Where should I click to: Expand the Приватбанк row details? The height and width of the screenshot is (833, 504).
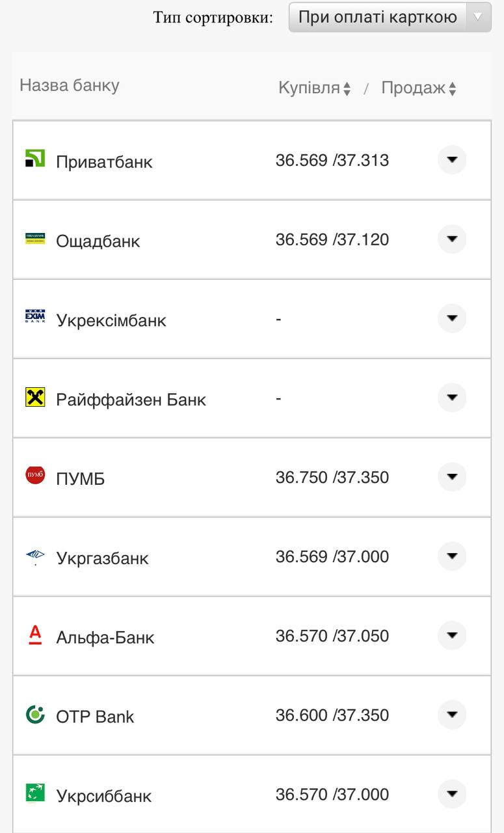(452, 159)
